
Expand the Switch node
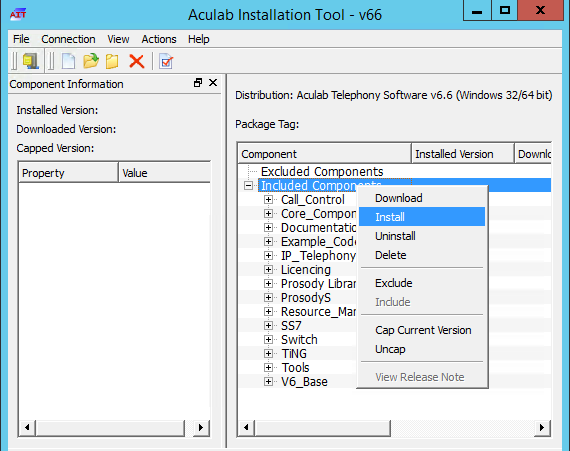click(268, 339)
